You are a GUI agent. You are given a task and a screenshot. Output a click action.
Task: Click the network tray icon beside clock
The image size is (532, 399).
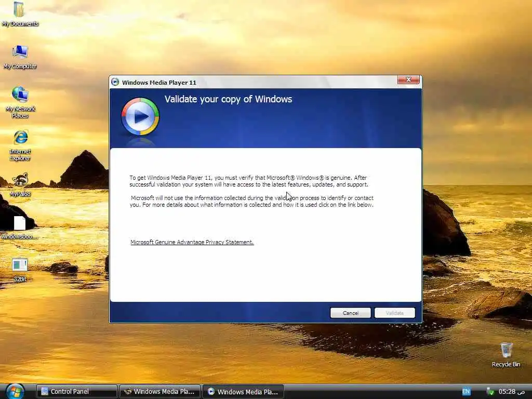(x=490, y=392)
